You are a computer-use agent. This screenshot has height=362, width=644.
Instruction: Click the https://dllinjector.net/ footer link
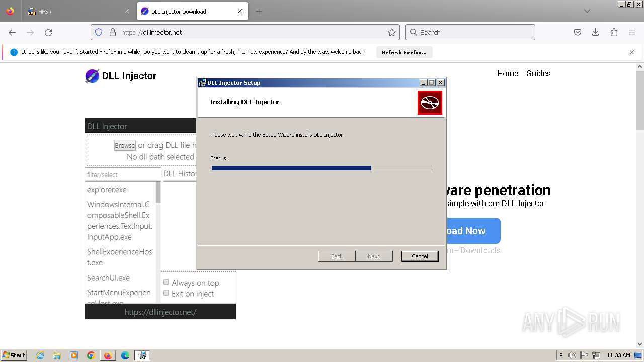(160, 312)
